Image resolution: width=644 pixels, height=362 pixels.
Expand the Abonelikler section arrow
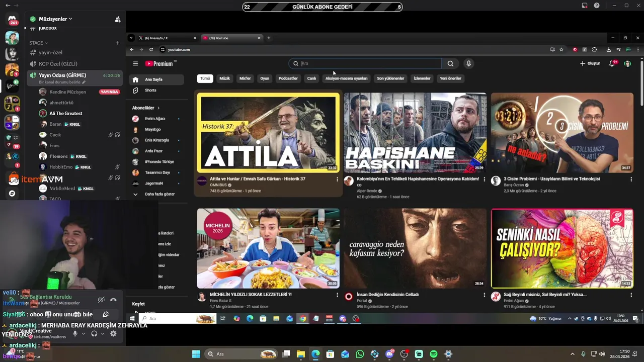(x=158, y=108)
